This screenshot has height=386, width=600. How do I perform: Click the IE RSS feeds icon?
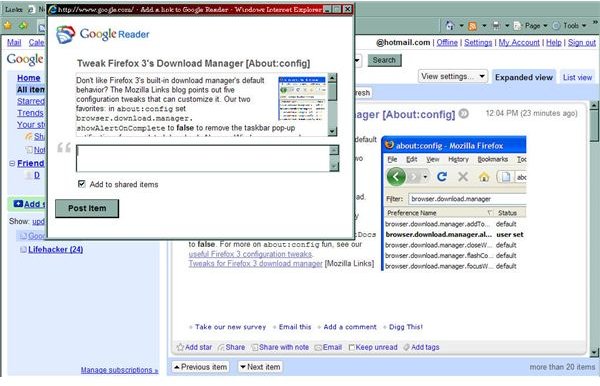coord(473,26)
